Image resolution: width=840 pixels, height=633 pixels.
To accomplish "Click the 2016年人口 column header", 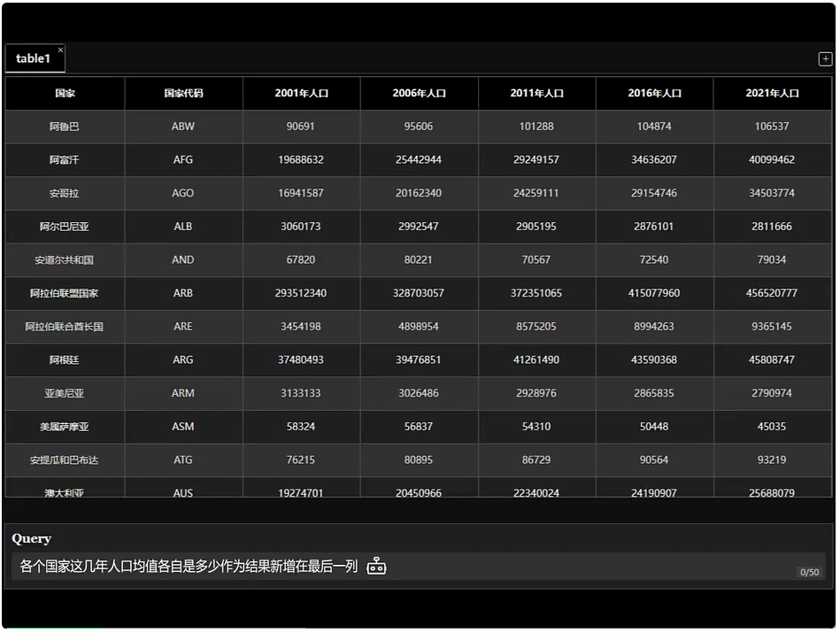I will 654,93.
